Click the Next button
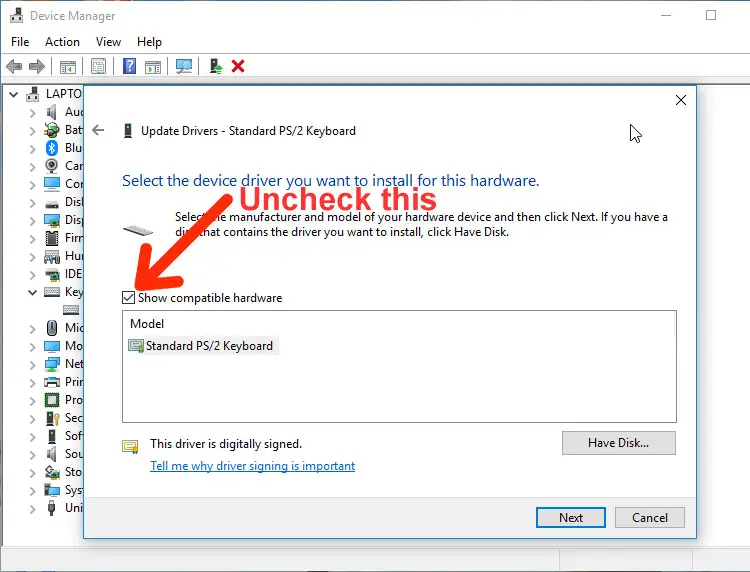Screen dimensions: 750x572 (571, 517)
